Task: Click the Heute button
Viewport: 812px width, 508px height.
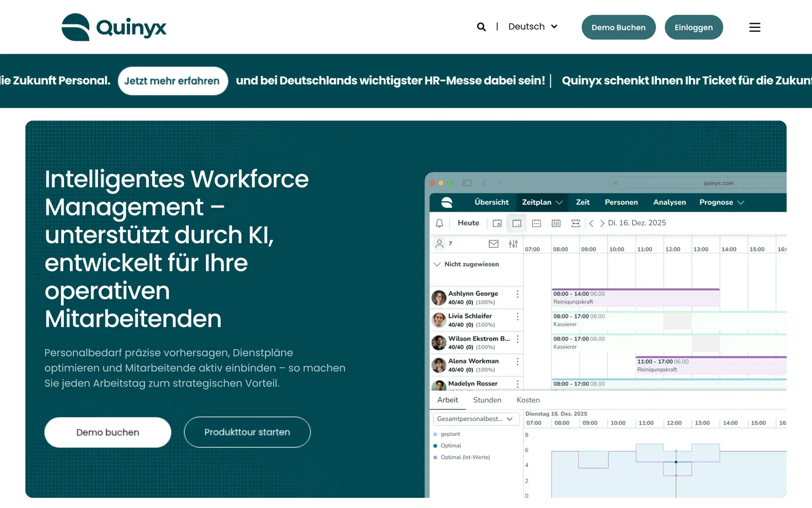Action: click(468, 223)
